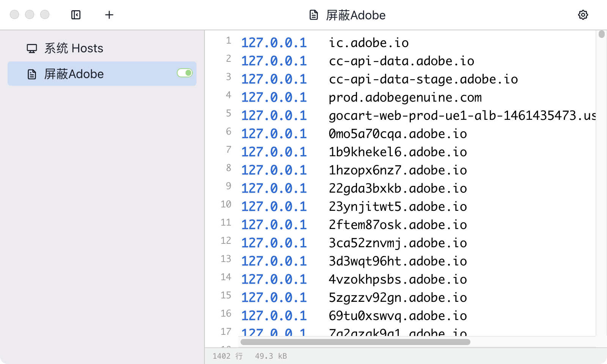Open app settings via the gear icon
This screenshot has height=364, width=607.
click(583, 15)
